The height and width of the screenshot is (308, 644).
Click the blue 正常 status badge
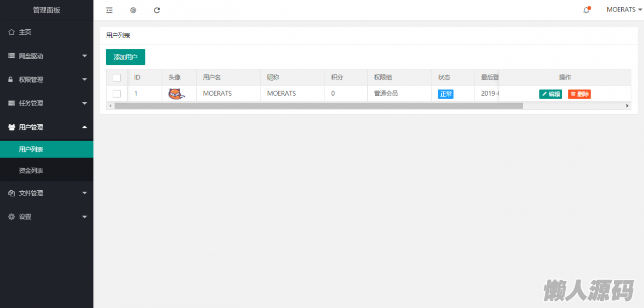click(x=446, y=94)
